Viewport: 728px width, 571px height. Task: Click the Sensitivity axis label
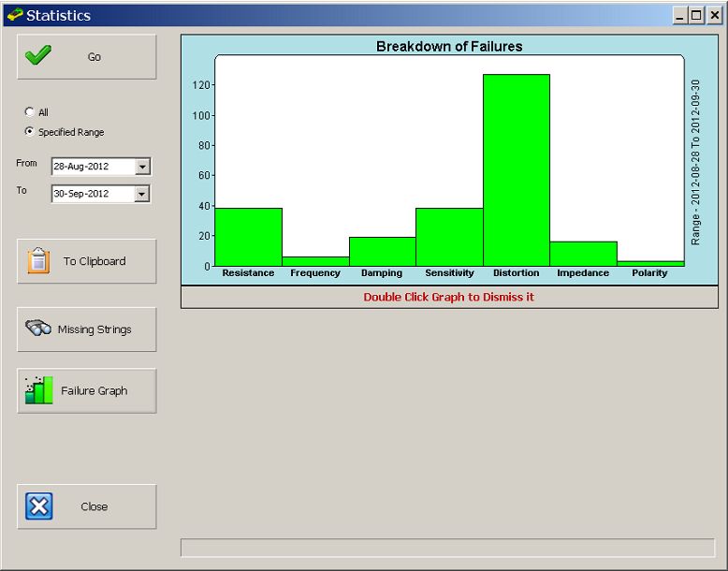449,272
